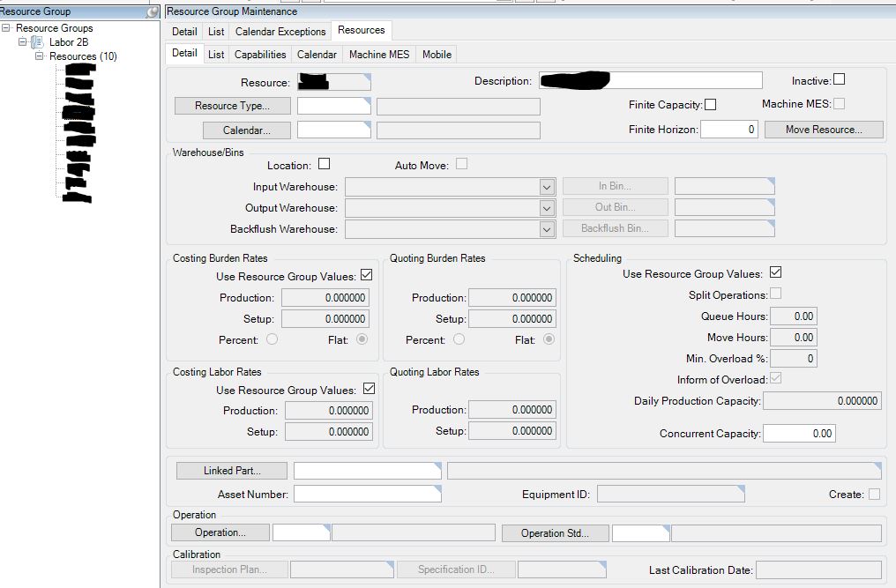Click the Linked Part code field

pos(368,470)
